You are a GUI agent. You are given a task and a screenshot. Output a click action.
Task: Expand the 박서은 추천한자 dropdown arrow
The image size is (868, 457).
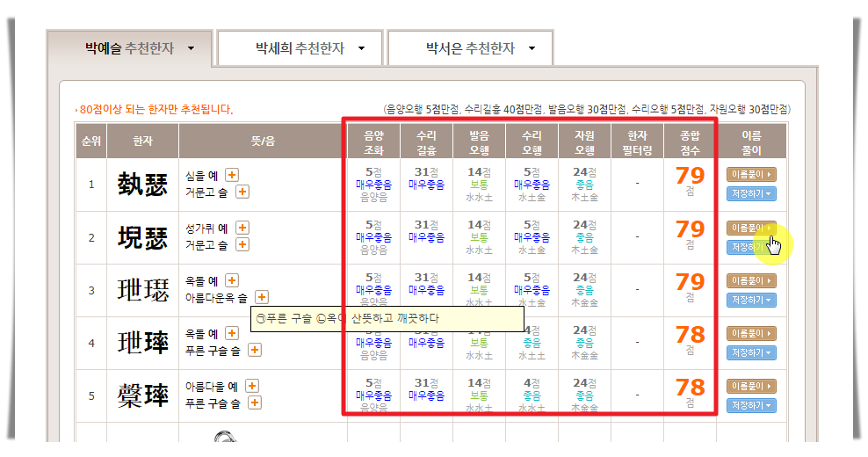[x=532, y=48]
